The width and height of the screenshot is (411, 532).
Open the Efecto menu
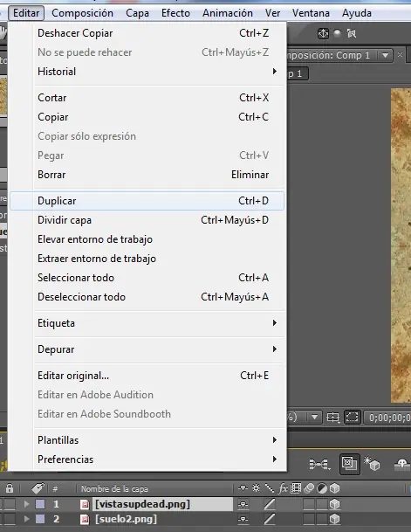[175, 13]
